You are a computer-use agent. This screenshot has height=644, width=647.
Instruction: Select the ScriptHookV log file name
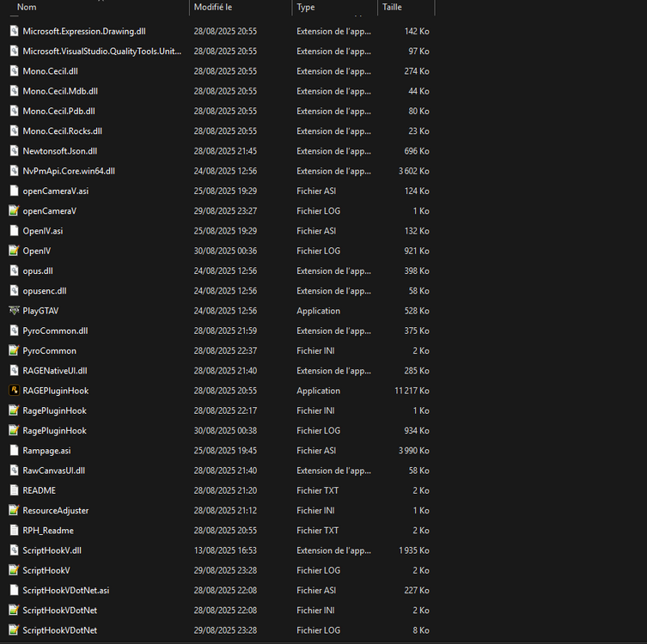coord(46,570)
